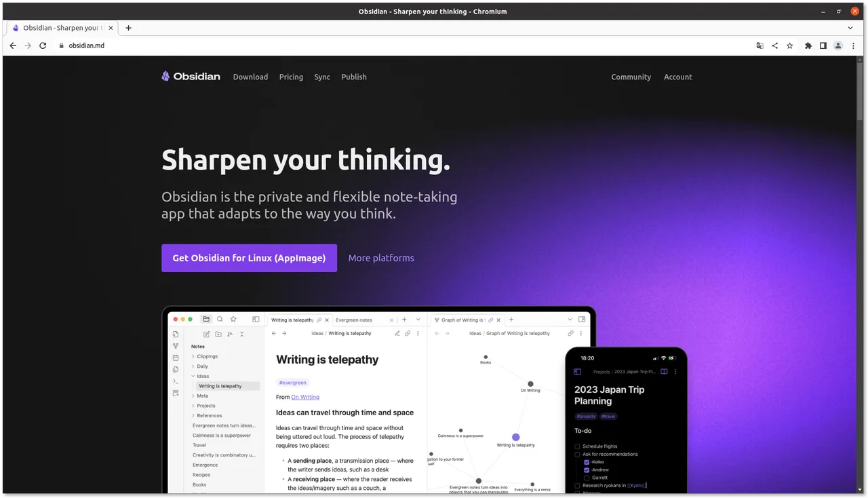Click the new folder icon above Notes
The width and height of the screenshot is (868, 498).
tap(218, 334)
